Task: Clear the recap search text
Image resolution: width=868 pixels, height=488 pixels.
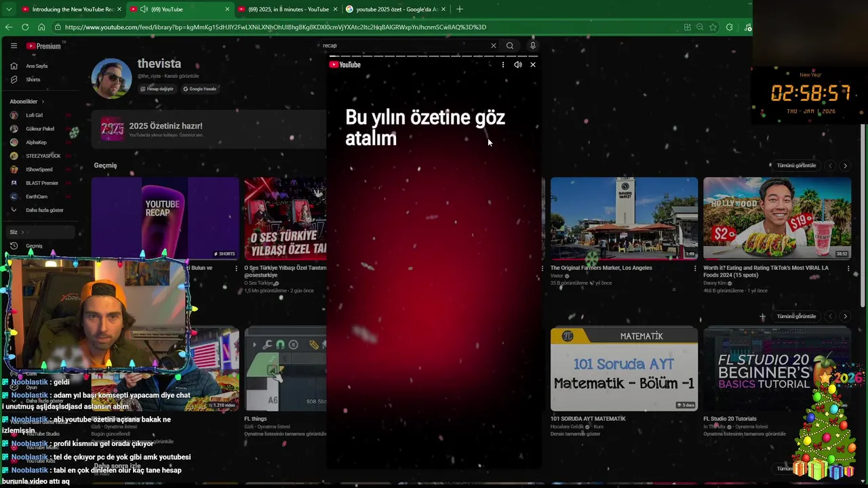Action: (x=493, y=45)
